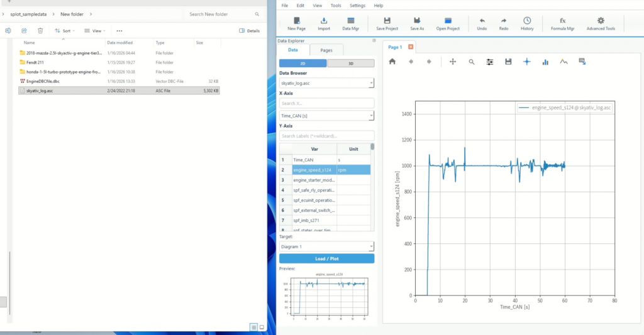The height and width of the screenshot is (335, 644).
Task: Click the Home reset view icon
Action: (392, 62)
